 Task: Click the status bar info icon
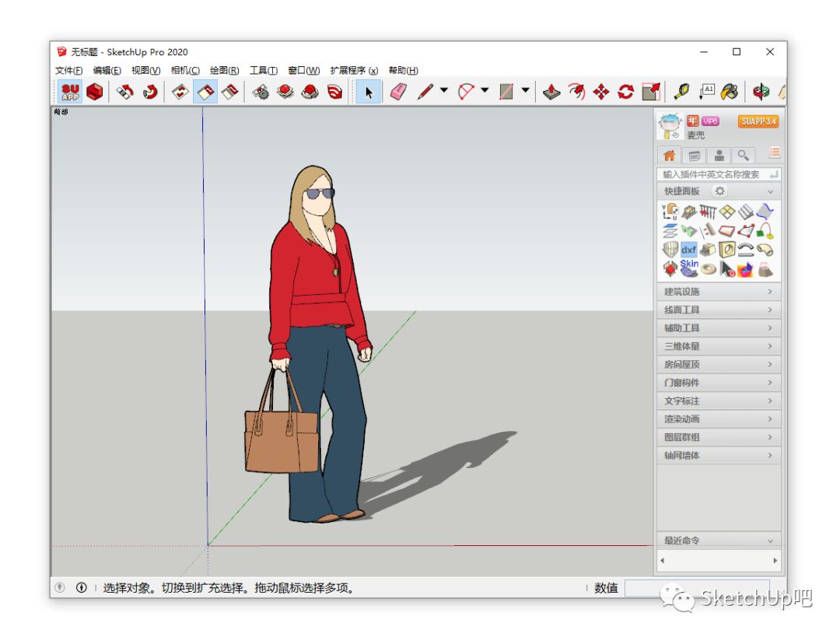tap(82, 588)
